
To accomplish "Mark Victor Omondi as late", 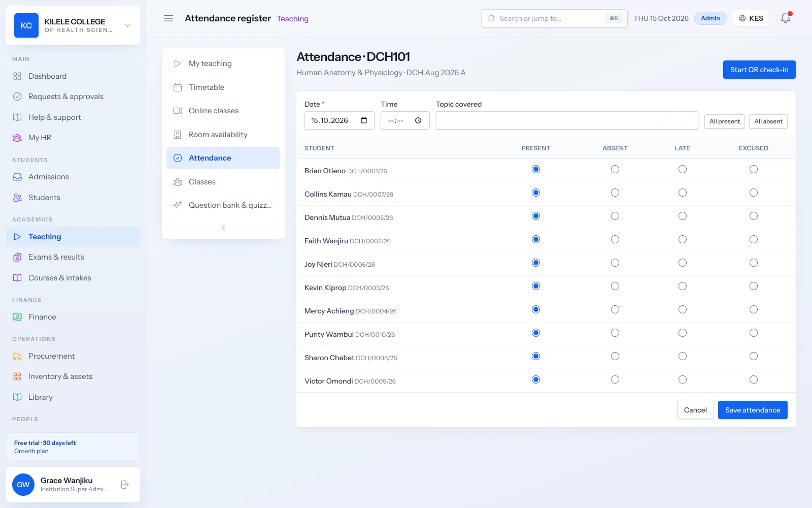I will click(683, 379).
